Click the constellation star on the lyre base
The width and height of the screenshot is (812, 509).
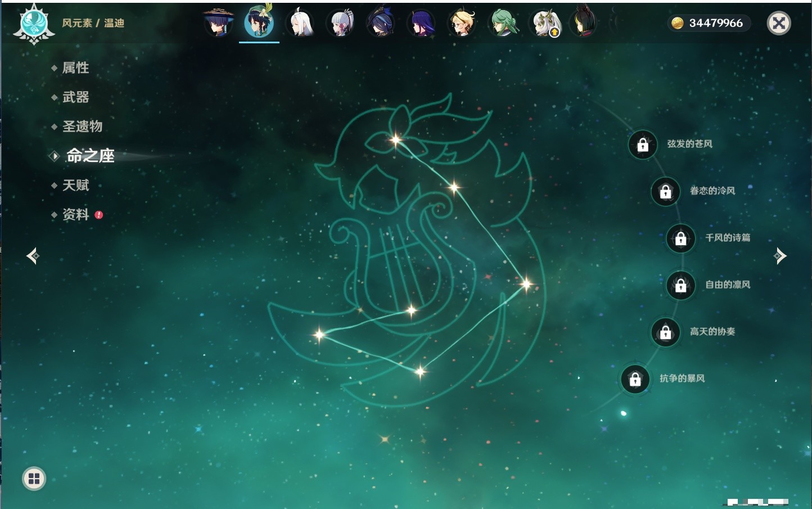click(x=412, y=310)
